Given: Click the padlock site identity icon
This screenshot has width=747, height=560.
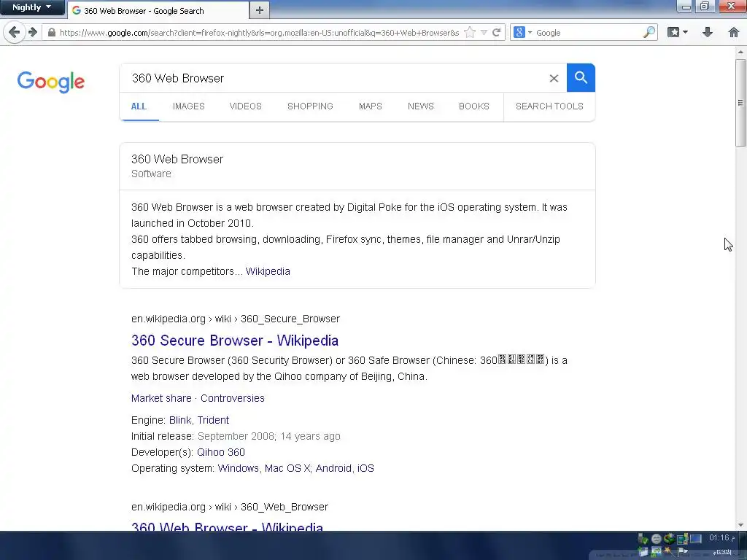Looking at the screenshot, I should (52, 32).
